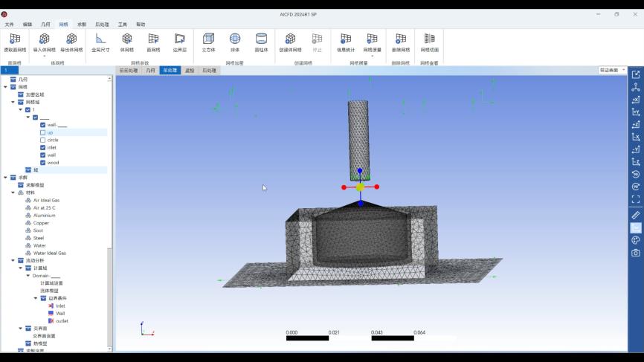The image size is (644, 362).
Task: Open the 后处理 menu in menu bar
Action: [102, 25]
